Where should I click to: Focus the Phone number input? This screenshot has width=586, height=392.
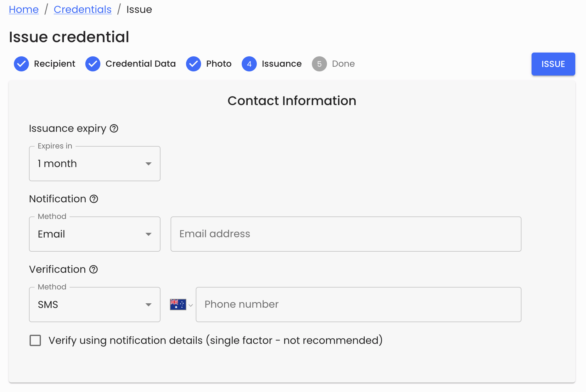pyautogui.click(x=358, y=304)
